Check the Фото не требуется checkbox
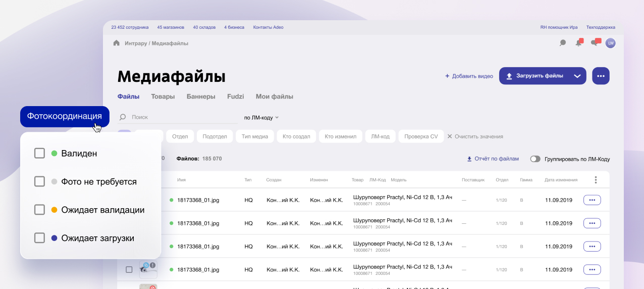This screenshot has width=644, height=289. pyautogui.click(x=39, y=181)
